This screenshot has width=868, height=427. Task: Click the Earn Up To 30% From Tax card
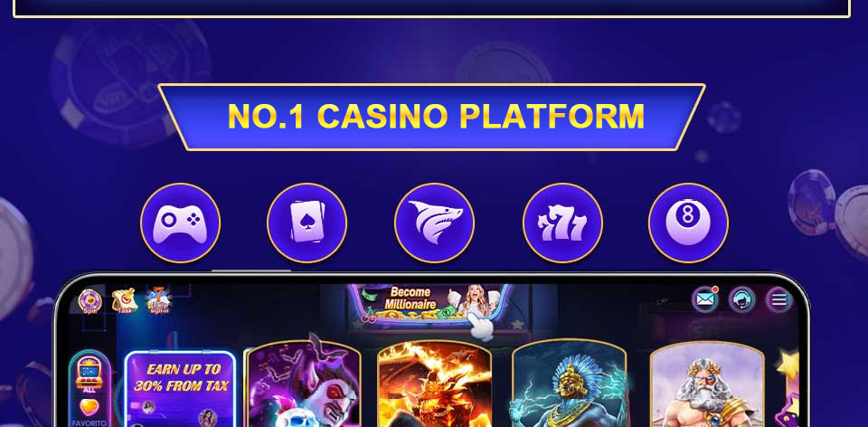click(181, 389)
